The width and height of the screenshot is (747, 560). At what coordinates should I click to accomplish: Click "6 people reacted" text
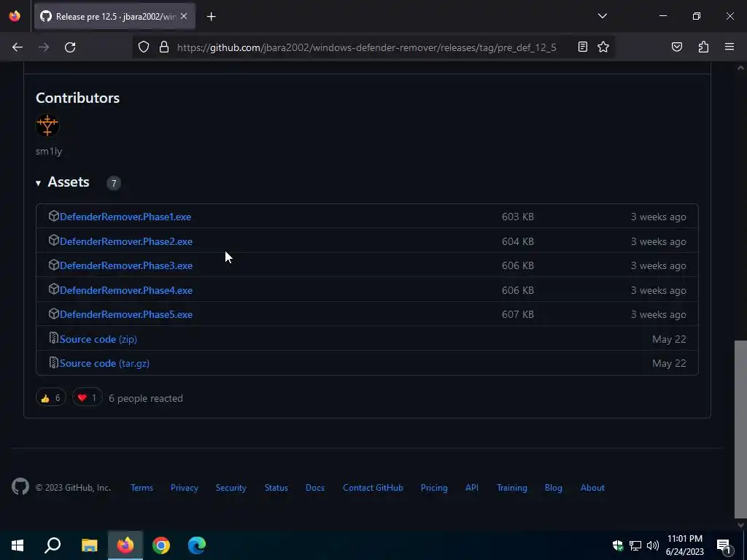point(146,398)
